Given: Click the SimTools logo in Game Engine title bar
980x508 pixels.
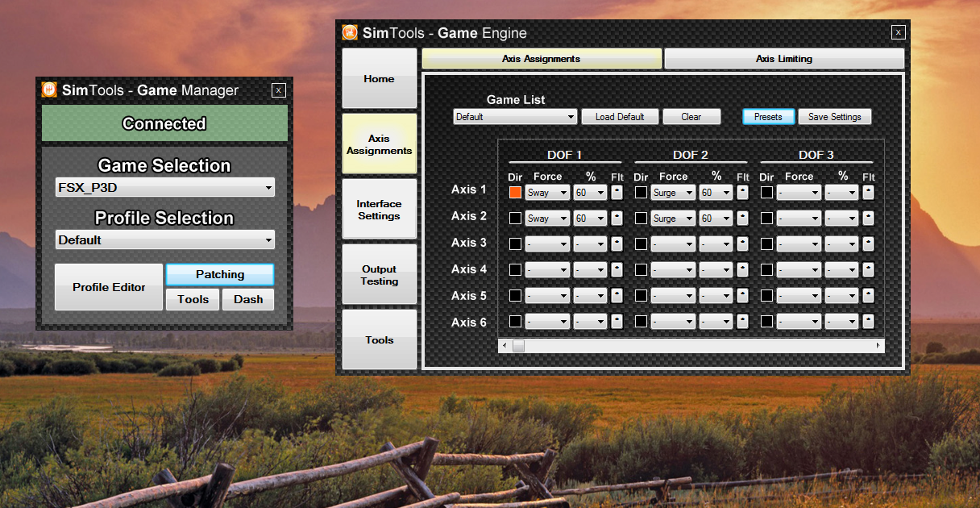Looking at the screenshot, I should pos(350,33).
